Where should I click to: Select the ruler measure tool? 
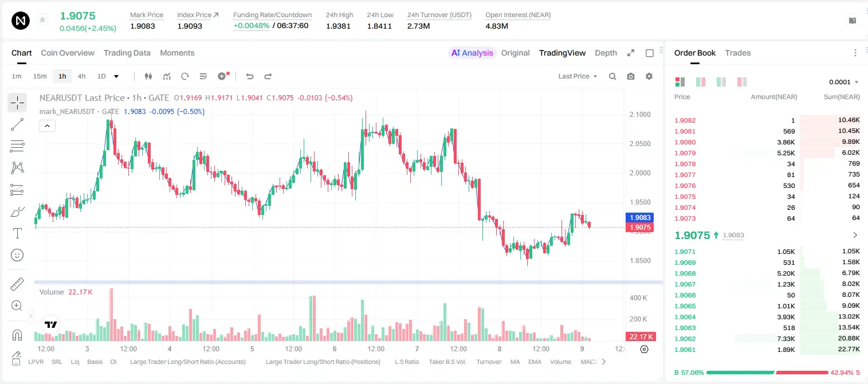coord(17,284)
